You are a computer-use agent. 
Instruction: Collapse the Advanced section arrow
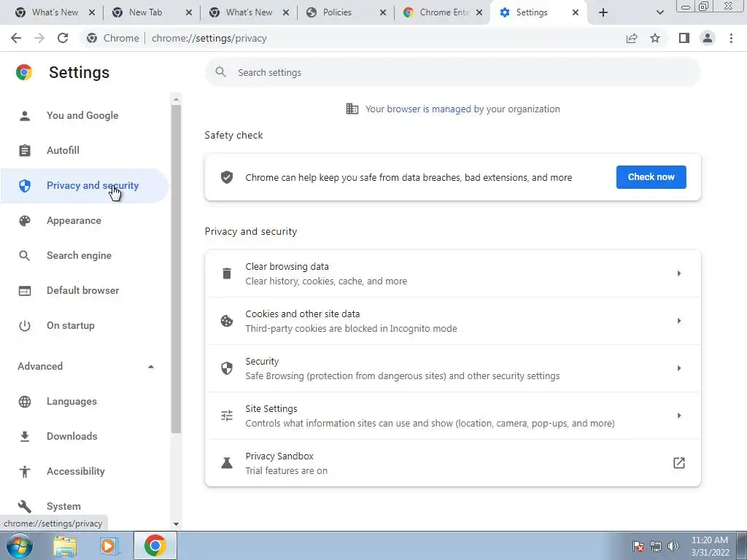pos(150,367)
